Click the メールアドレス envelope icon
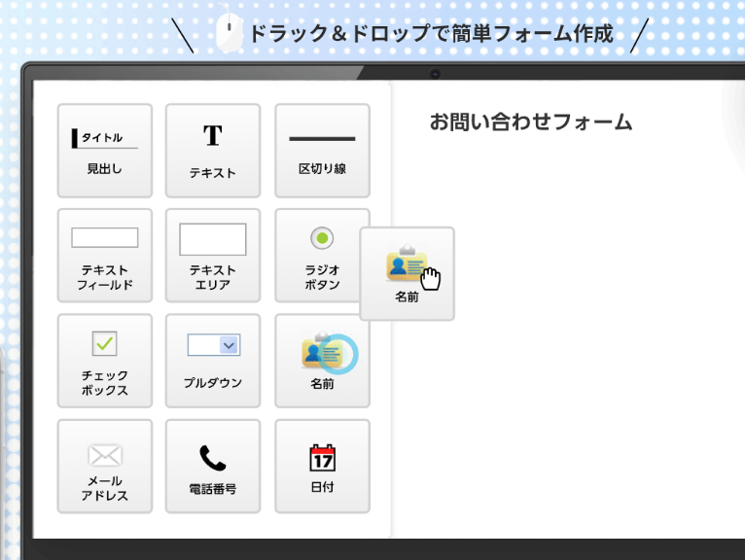745x560 pixels. pyautogui.click(x=104, y=454)
